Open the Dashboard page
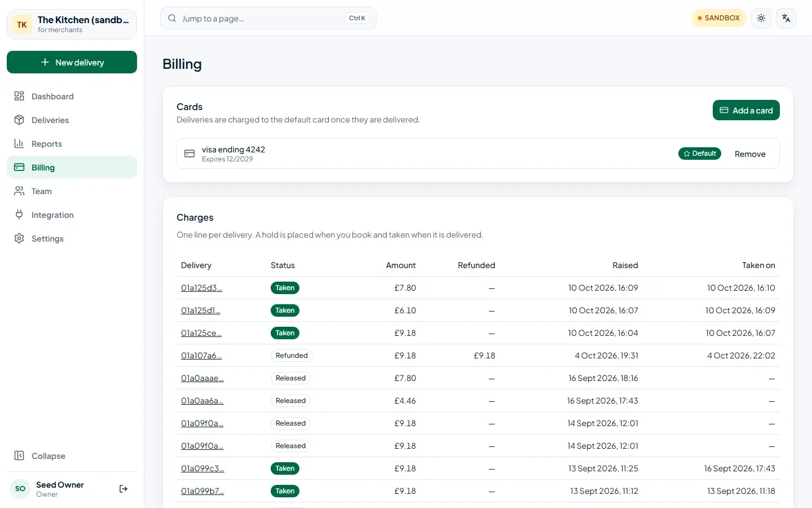The image size is (812, 508). tap(72, 96)
